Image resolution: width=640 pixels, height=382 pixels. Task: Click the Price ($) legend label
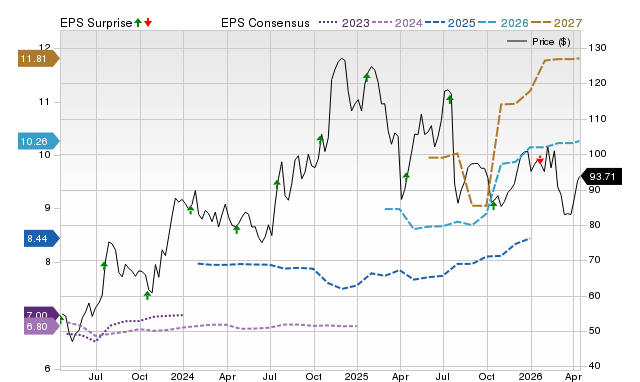[x=551, y=42]
